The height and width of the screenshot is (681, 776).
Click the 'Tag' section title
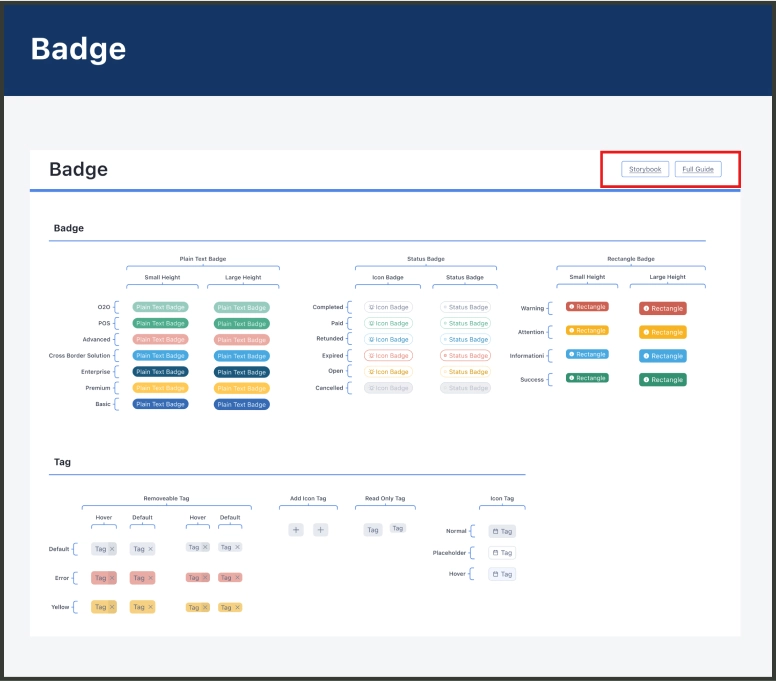coord(62,462)
